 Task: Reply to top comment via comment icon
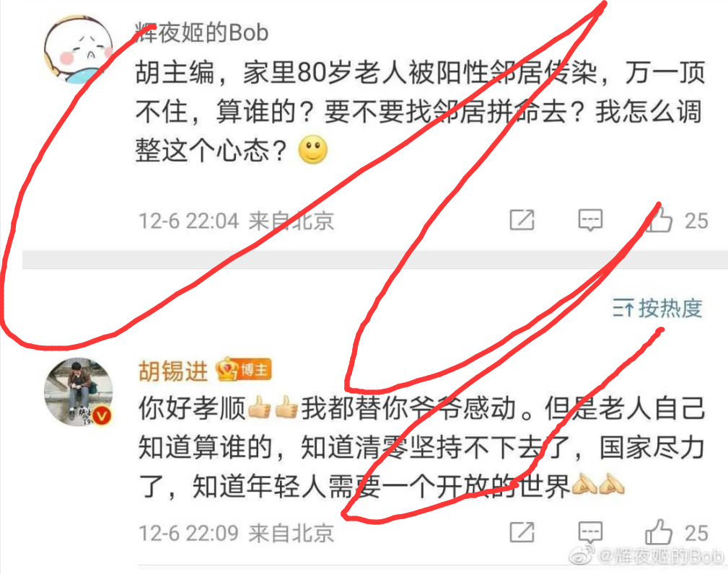(590, 220)
